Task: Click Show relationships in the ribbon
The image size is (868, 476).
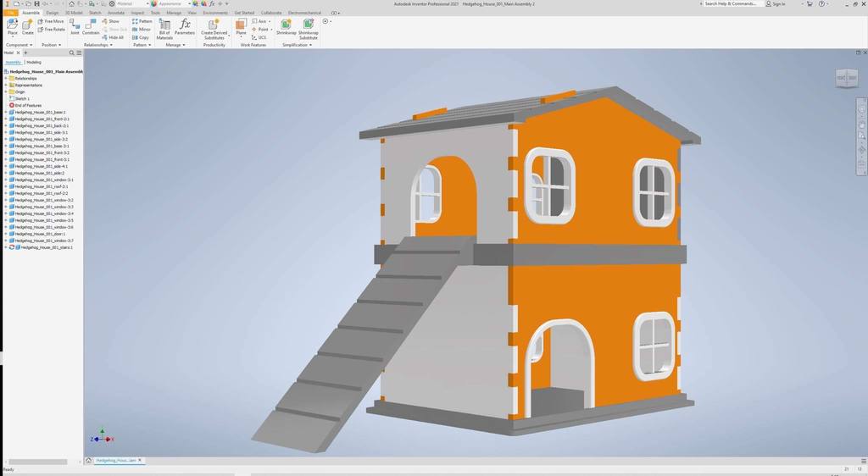Action: 111,21
